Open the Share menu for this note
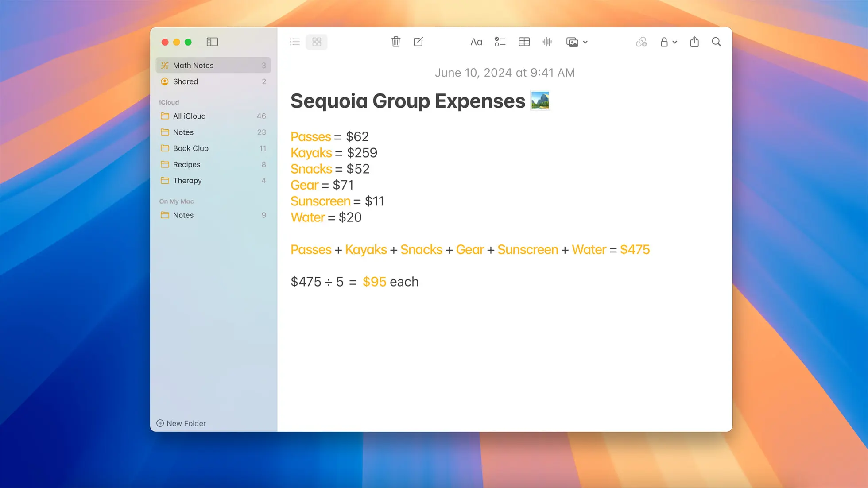The width and height of the screenshot is (868, 488). pyautogui.click(x=694, y=42)
